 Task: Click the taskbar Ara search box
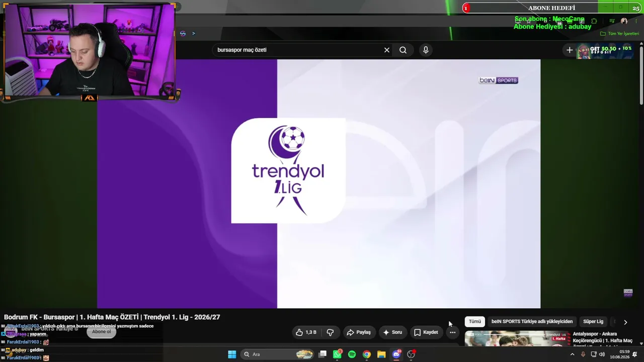tap(278, 354)
